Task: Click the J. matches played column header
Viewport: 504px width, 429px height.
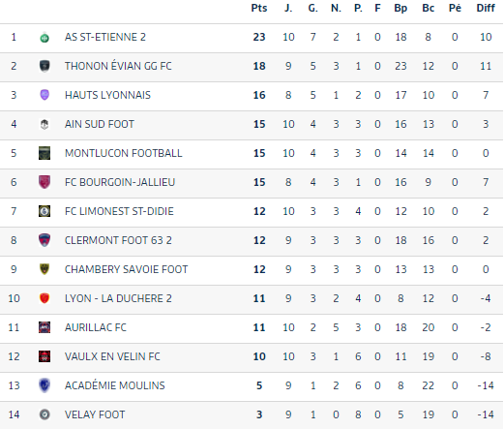Action: 288,8
